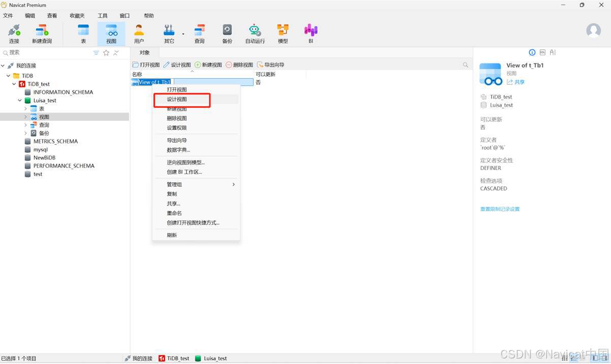Switch to the 对象 tab
Image resolution: width=611 pixels, height=364 pixels.
point(145,53)
